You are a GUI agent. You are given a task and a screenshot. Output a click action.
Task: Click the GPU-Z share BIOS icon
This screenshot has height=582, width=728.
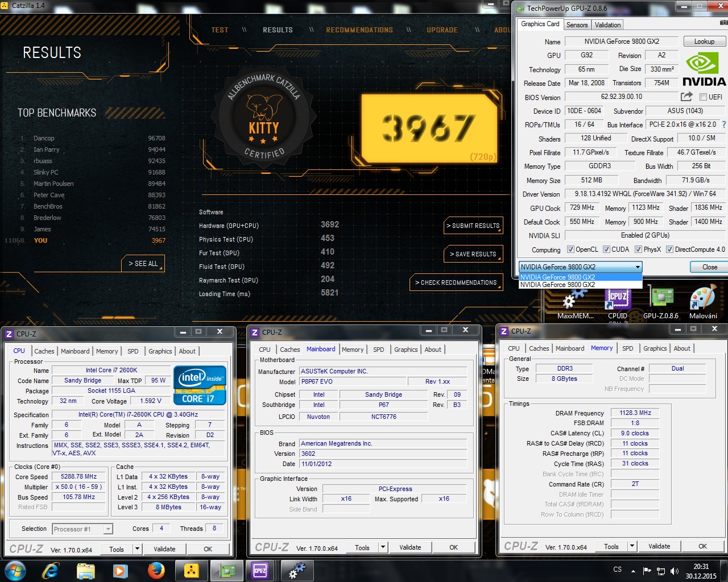click(687, 97)
